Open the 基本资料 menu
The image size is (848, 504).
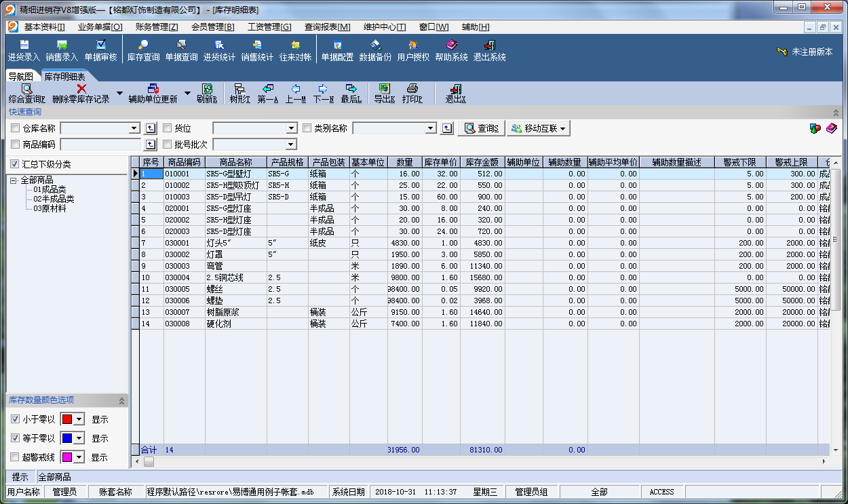[44, 27]
